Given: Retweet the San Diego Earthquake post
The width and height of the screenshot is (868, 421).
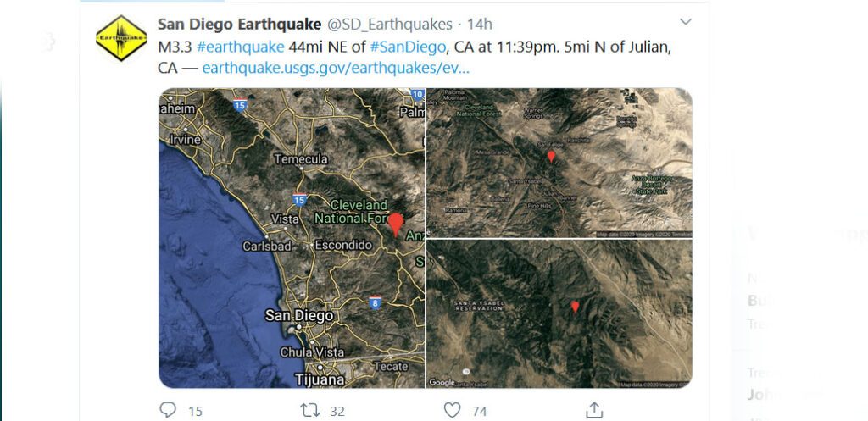Looking at the screenshot, I should pos(309,411).
